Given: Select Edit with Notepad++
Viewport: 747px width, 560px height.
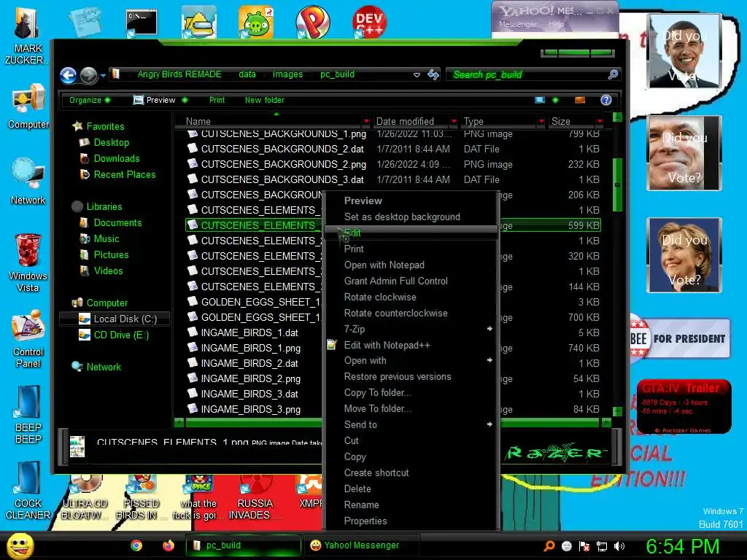Looking at the screenshot, I should pyautogui.click(x=411, y=345).
